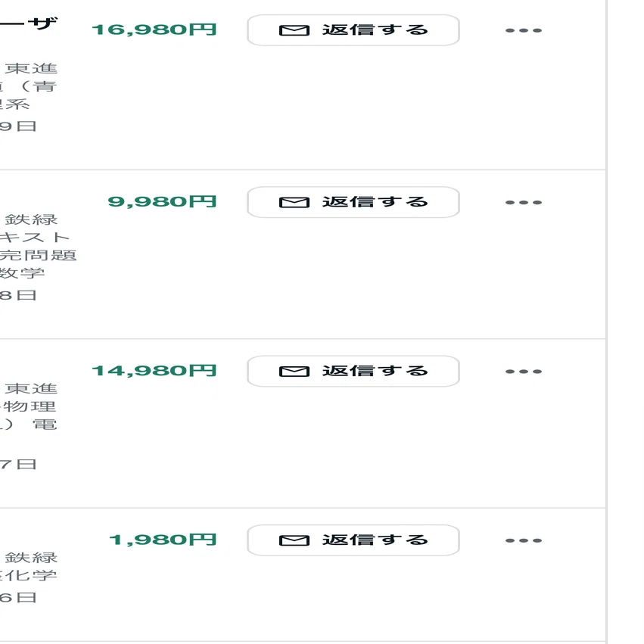
Task: Select the 14,980円 price text
Action: [x=154, y=371]
